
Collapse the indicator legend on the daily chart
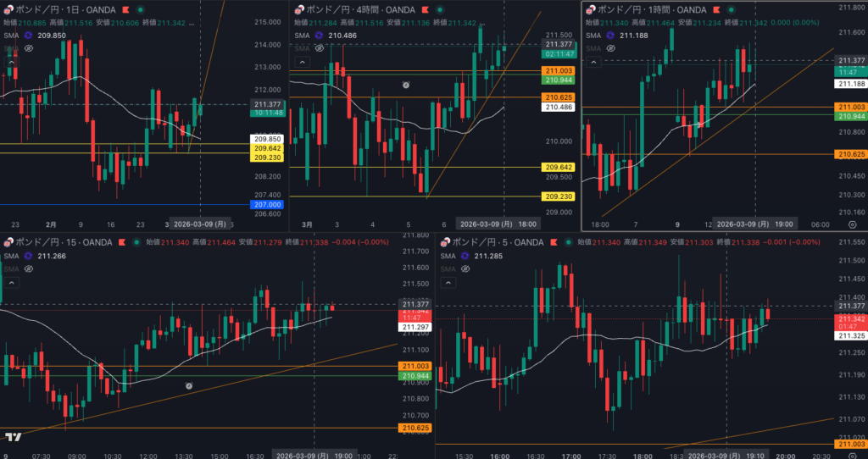click(11, 62)
